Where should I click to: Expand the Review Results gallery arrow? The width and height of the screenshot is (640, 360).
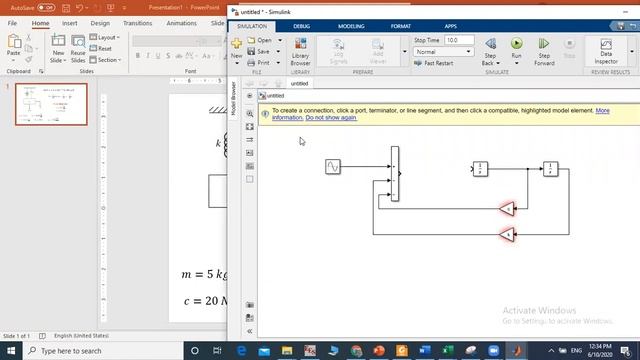pyautogui.click(x=632, y=51)
